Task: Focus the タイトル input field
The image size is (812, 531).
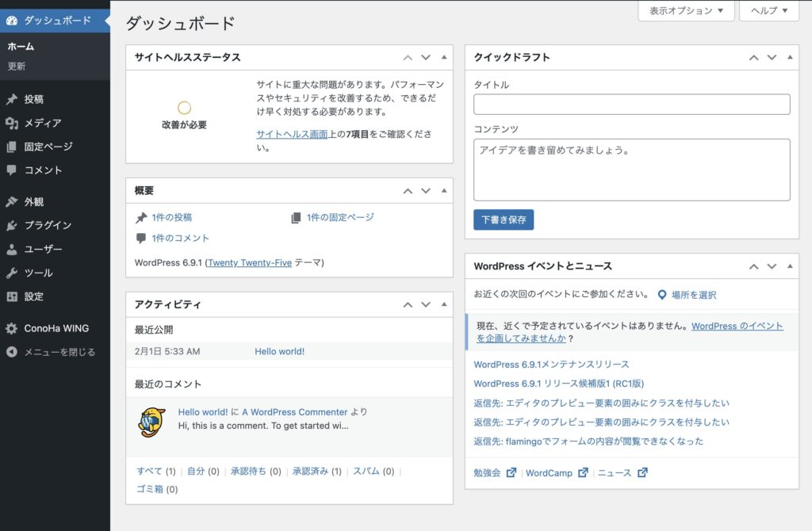Action: click(631, 105)
